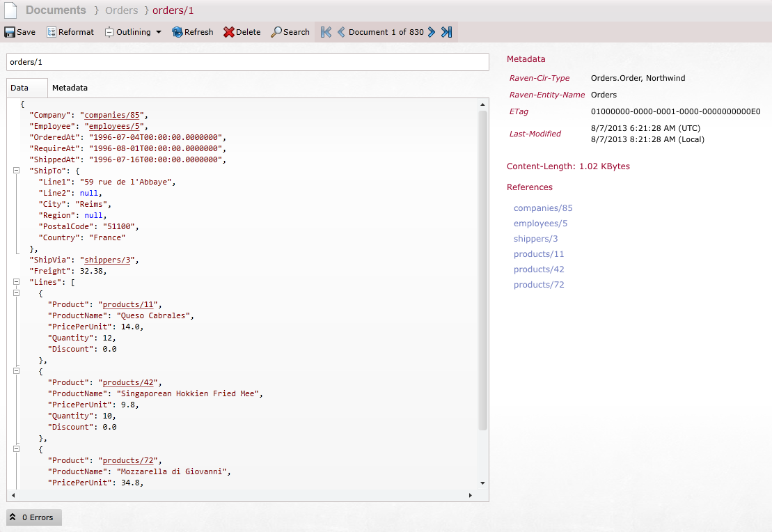772x532 pixels.
Task: Collapse the Mozzarella di Giovanni line item
Action: [16, 448]
